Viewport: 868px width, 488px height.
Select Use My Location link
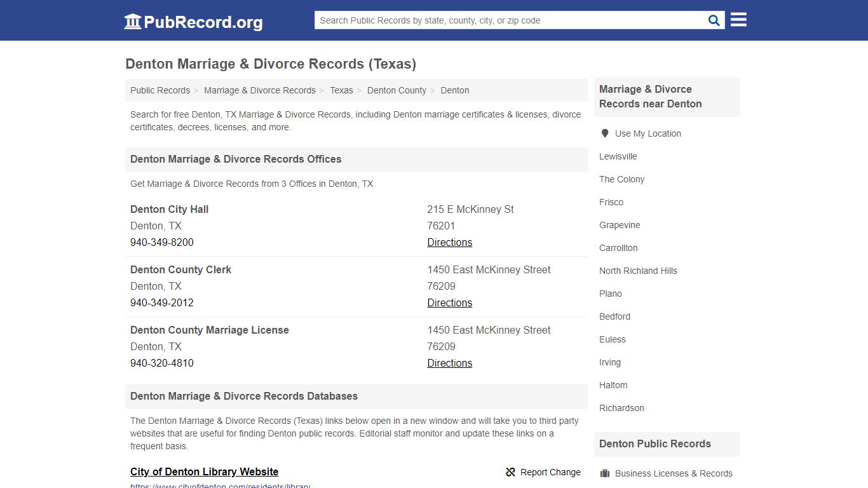tap(648, 133)
